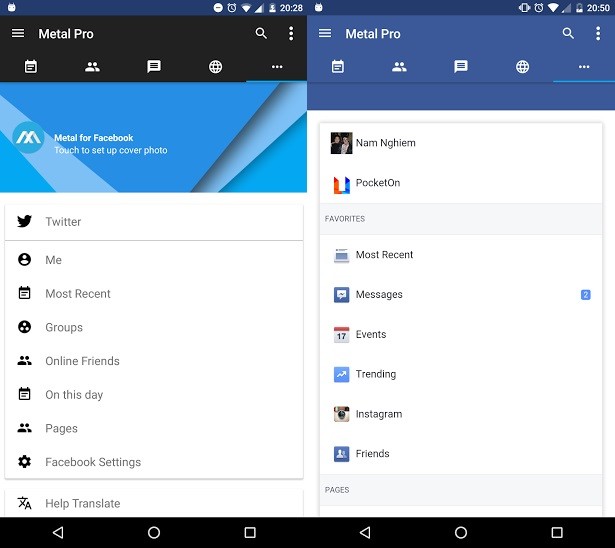
Task: Open Instagram under Favorites
Action: [461, 414]
